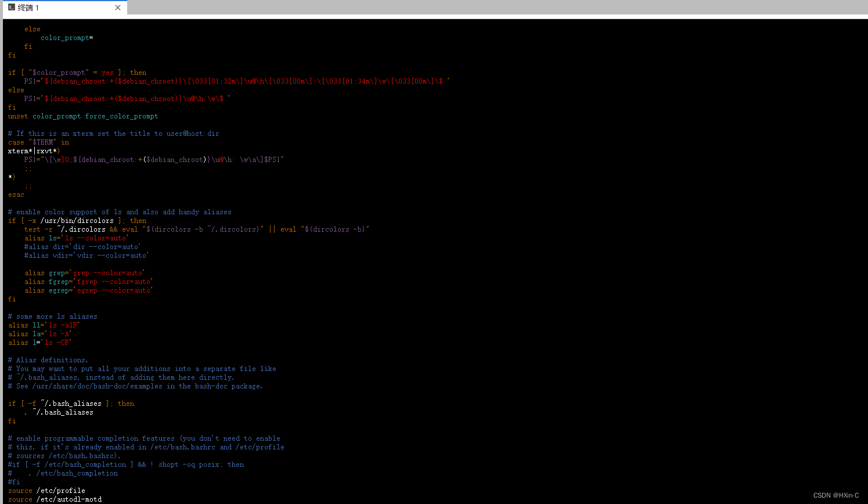Click the line 'alias grep='grep --color=auto''
This screenshot has height=504, width=868.
click(x=85, y=273)
